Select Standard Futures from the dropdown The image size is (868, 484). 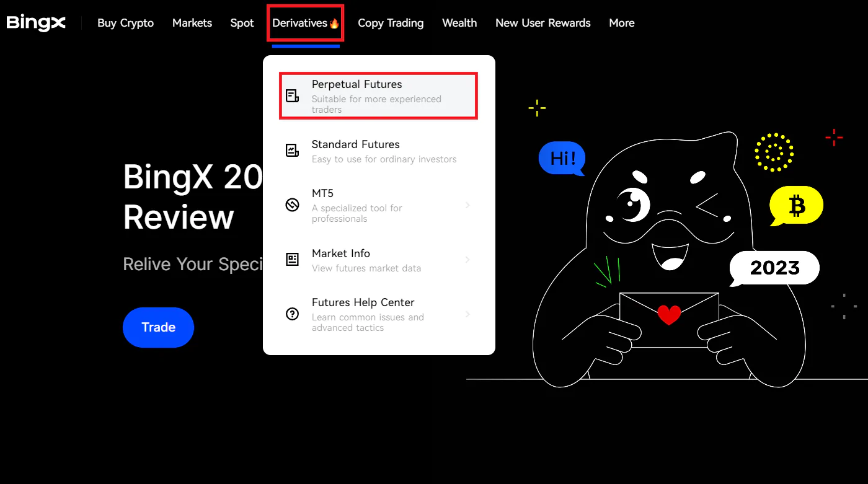[x=379, y=151]
